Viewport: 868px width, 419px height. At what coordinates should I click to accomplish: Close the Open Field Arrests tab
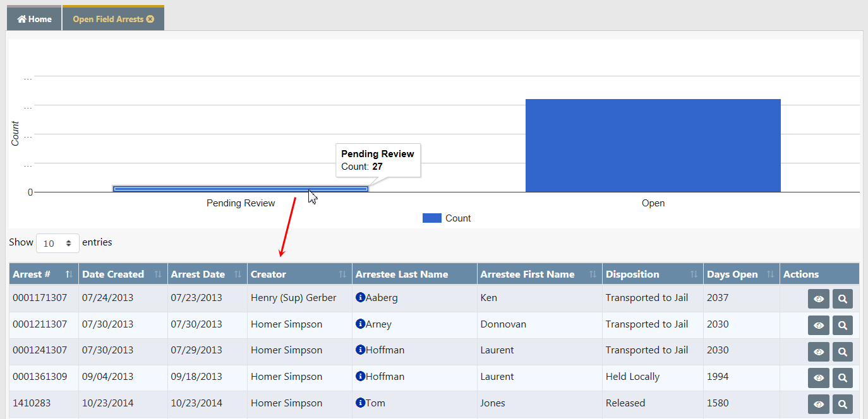click(150, 19)
